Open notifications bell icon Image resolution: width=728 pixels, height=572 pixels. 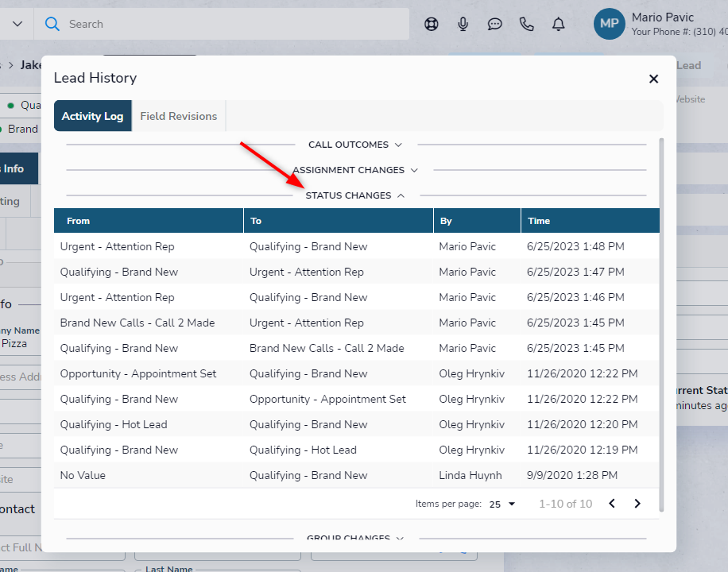(x=559, y=24)
